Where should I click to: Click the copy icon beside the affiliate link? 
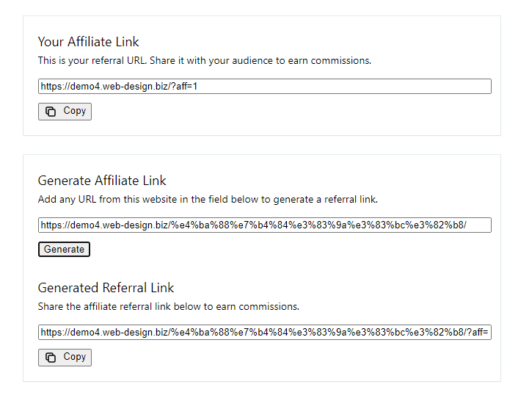(51, 112)
